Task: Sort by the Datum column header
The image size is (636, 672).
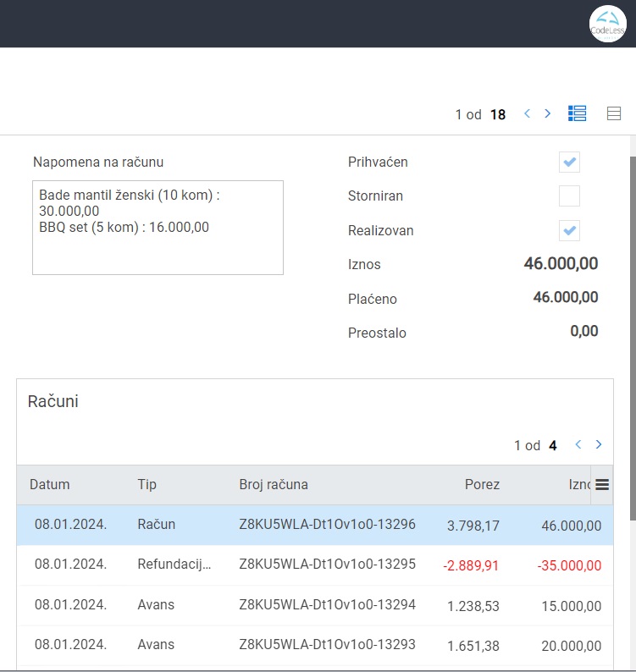Action: coord(49,484)
